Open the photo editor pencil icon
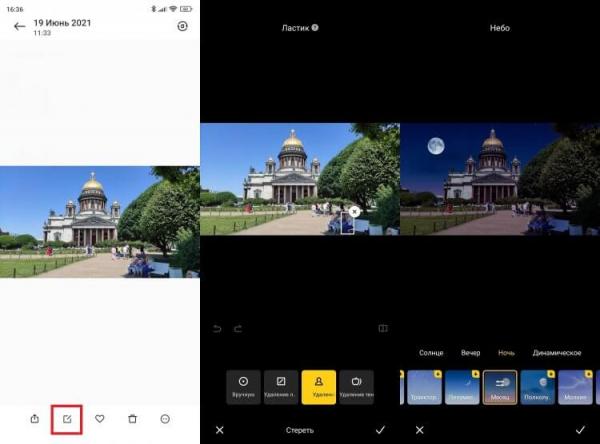600x444 pixels. (67, 419)
